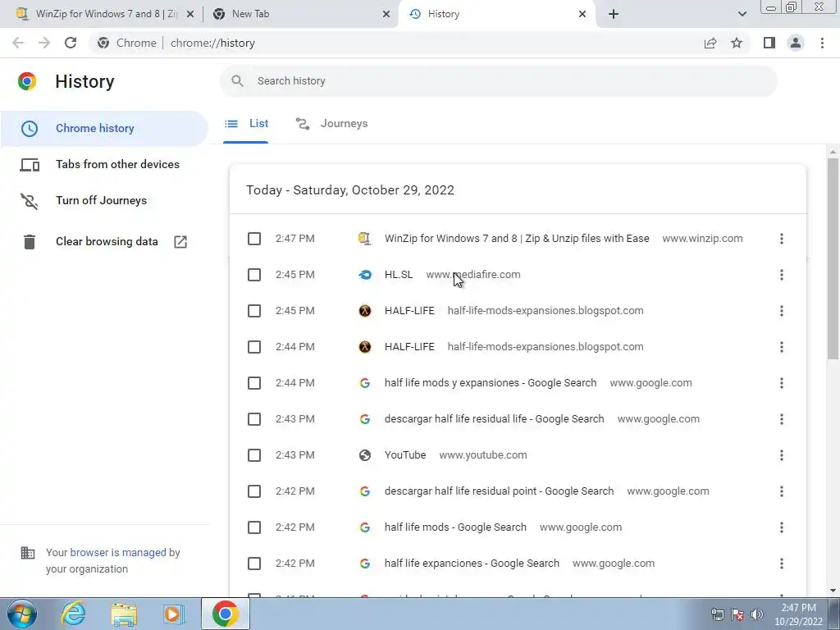Open more actions for 2:44 PM HALF-LIFE
The height and width of the screenshot is (630, 840).
coord(782,347)
